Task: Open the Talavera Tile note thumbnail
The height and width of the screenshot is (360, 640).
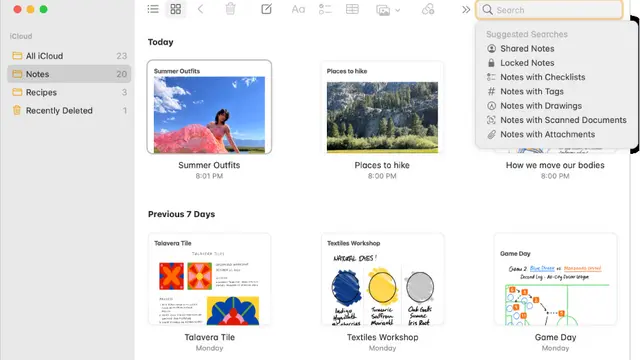Action: pyautogui.click(x=209, y=279)
